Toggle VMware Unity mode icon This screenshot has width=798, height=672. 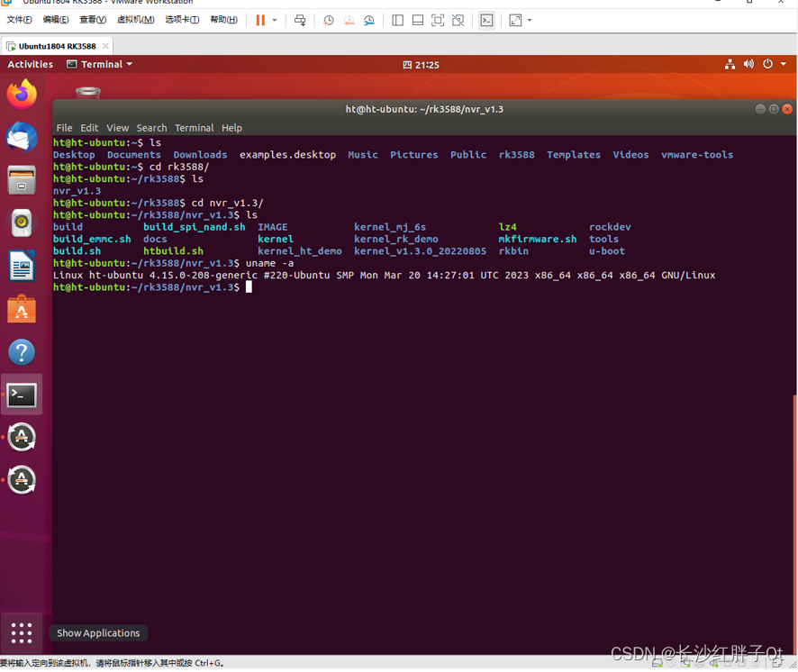tap(458, 21)
